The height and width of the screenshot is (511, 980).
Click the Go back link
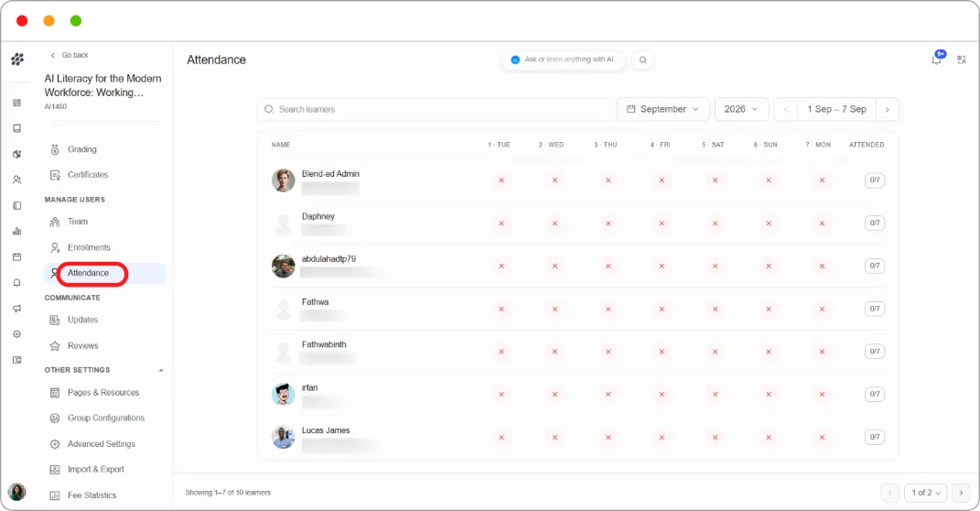point(70,55)
